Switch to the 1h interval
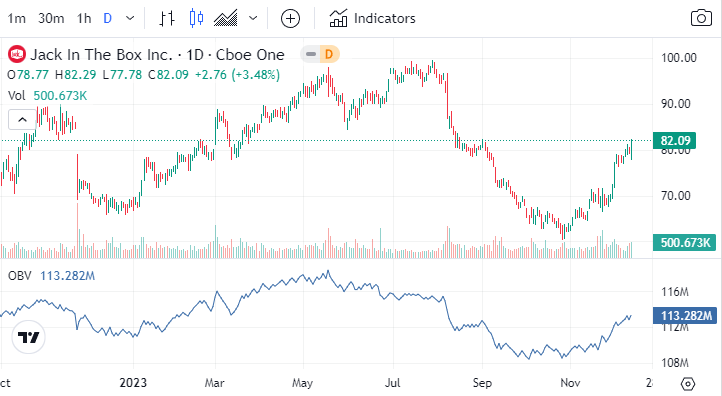 (x=84, y=18)
